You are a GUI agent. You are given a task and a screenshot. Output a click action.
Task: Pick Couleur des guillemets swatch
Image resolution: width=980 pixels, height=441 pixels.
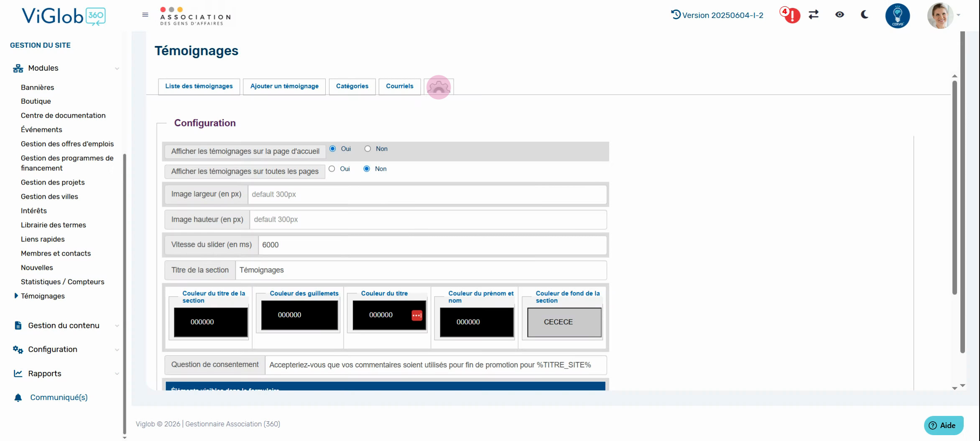coord(299,315)
